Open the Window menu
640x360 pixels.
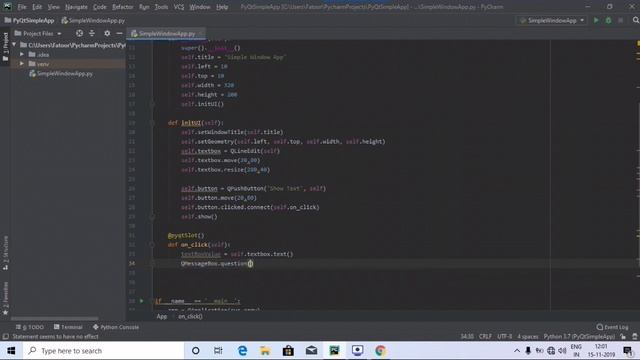coord(200,7)
